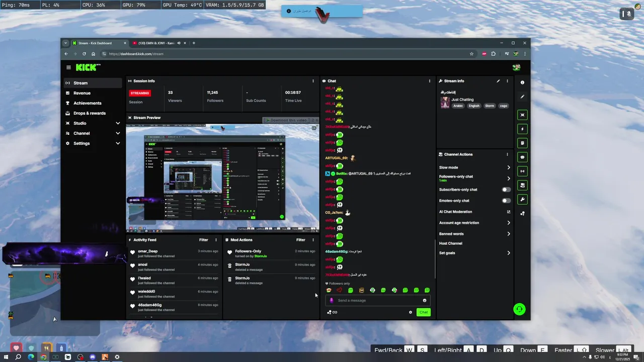The height and width of the screenshot is (362, 644).
Task: Reload the browser page
Action: (84, 54)
